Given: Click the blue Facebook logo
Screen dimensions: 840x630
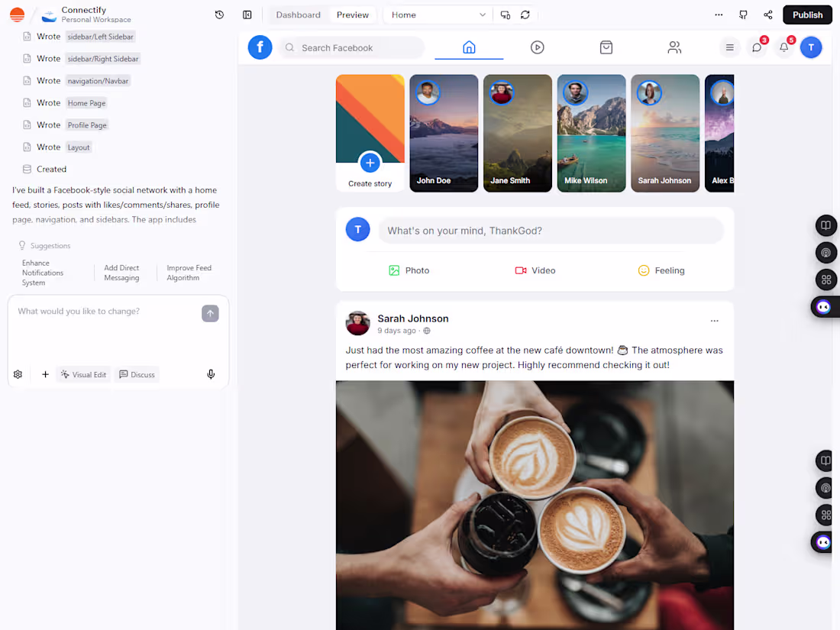Looking at the screenshot, I should (x=260, y=47).
